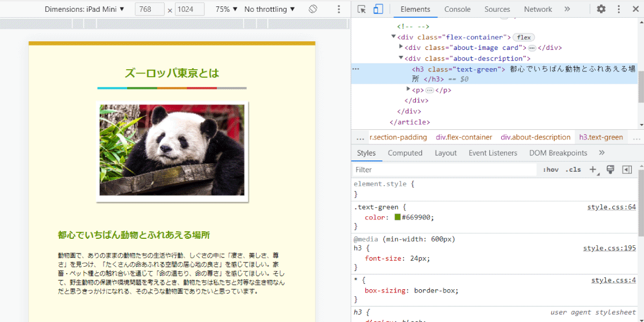Open the No throttling dropdown

click(x=269, y=9)
